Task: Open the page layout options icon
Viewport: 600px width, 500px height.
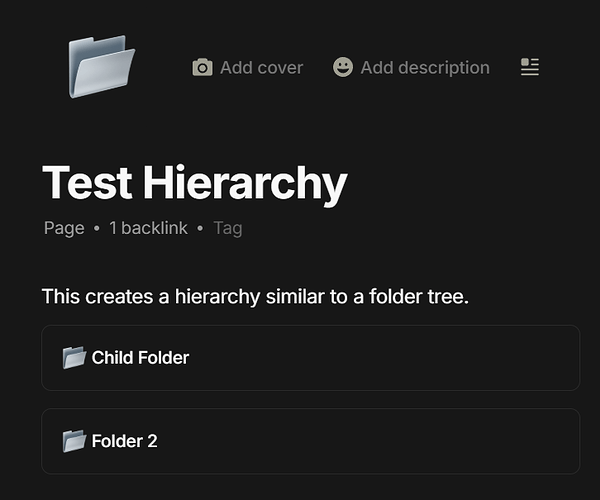Action: click(x=530, y=67)
